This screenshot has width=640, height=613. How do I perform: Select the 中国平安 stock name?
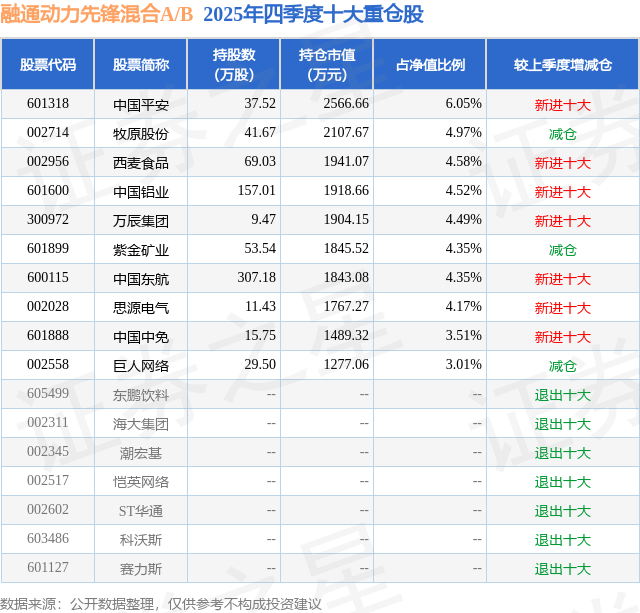tap(141, 105)
